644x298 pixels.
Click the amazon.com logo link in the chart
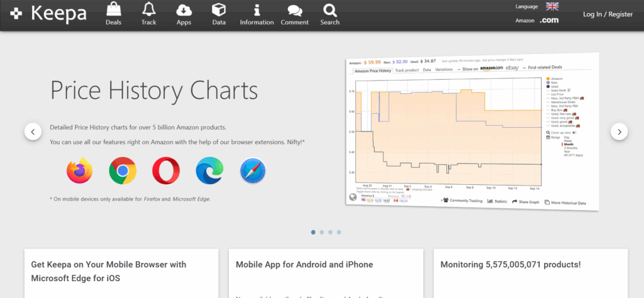[491, 68]
